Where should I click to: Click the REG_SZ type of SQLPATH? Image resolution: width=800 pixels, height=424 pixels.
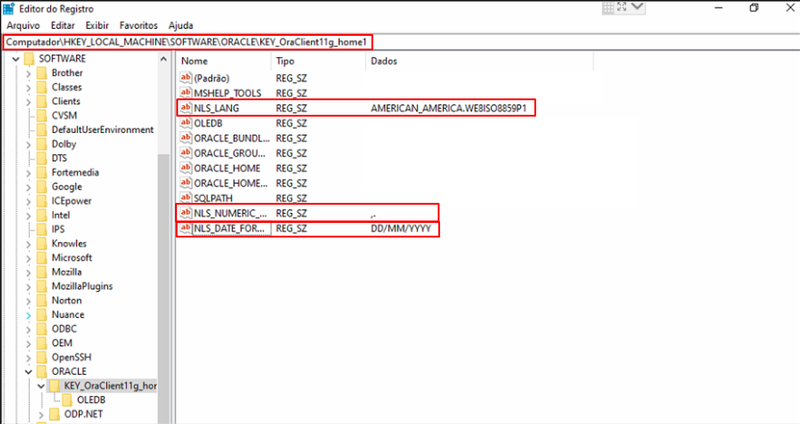click(x=291, y=198)
